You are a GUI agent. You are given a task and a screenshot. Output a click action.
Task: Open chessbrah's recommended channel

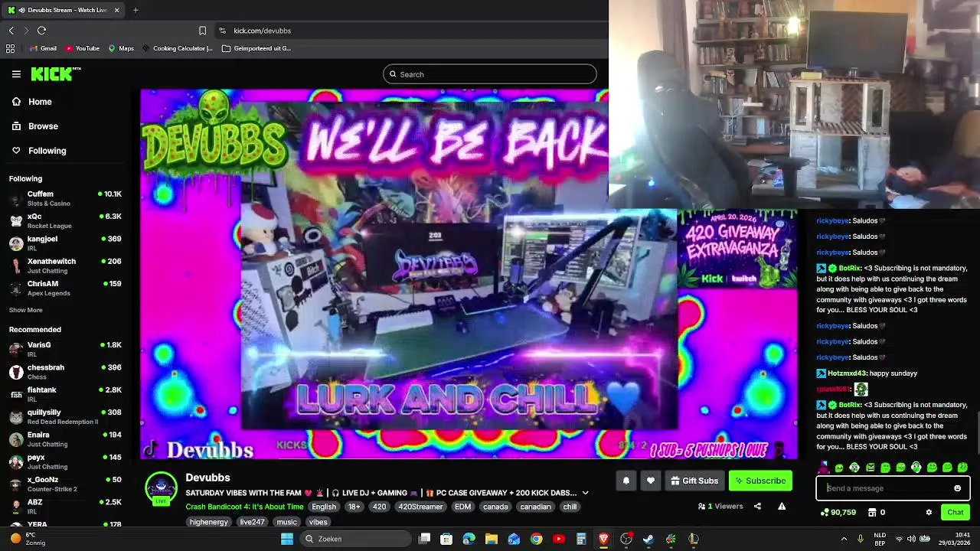point(66,372)
